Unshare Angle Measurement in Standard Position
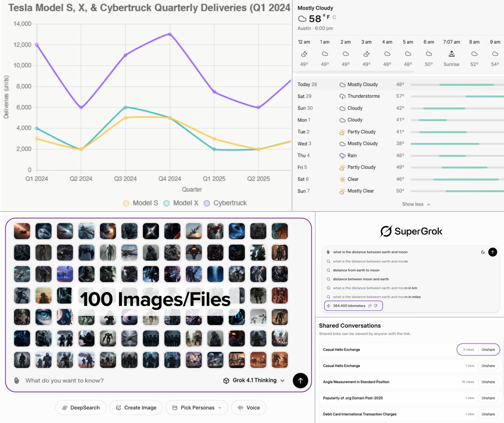 (488, 382)
